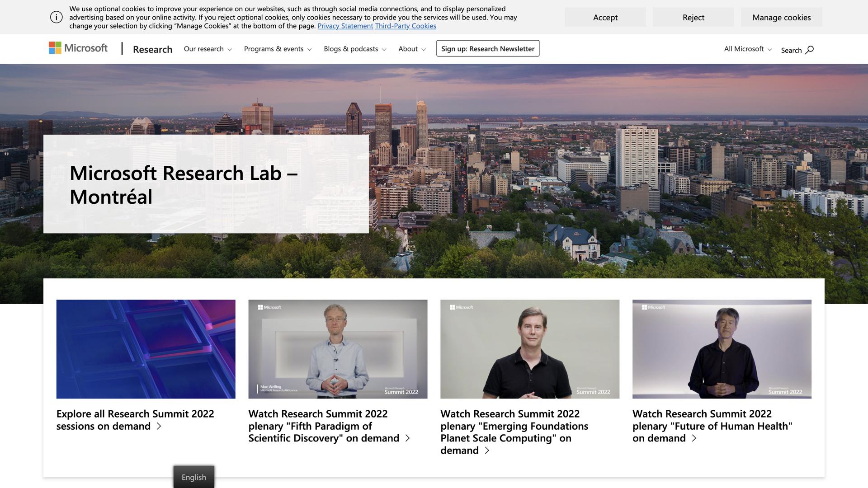868x488 pixels.
Task: Click arrow after Planet Scale Computing title
Action: pyautogui.click(x=487, y=450)
